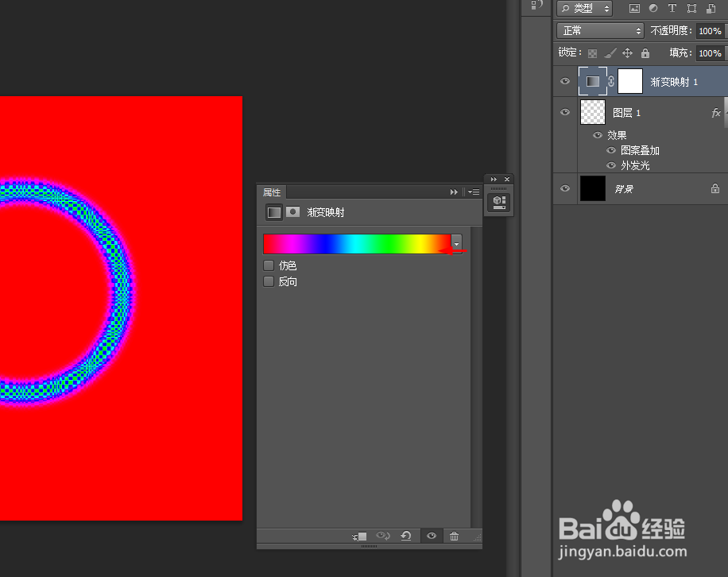Toggle the 仿色 checkbox
Image resolution: width=728 pixels, height=577 pixels.
point(269,265)
